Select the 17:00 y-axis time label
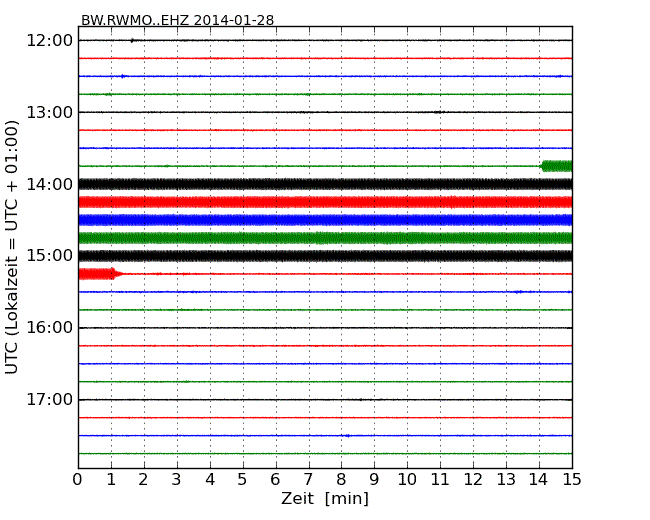 point(50,400)
